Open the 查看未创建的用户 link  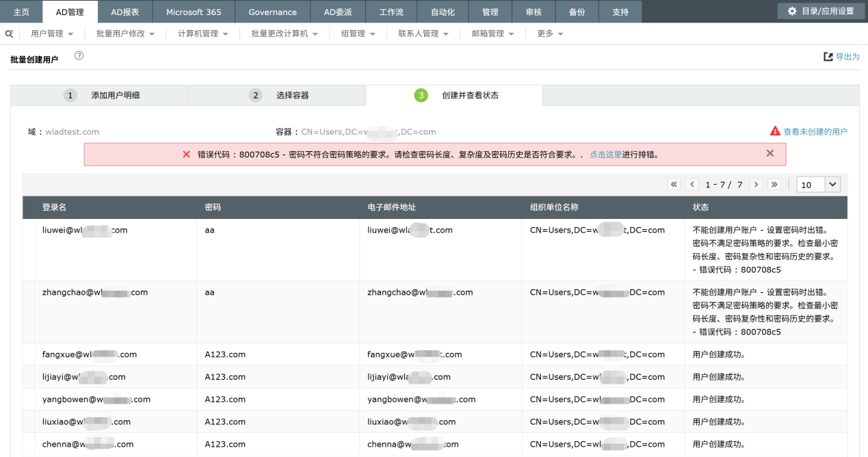point(815,131)
